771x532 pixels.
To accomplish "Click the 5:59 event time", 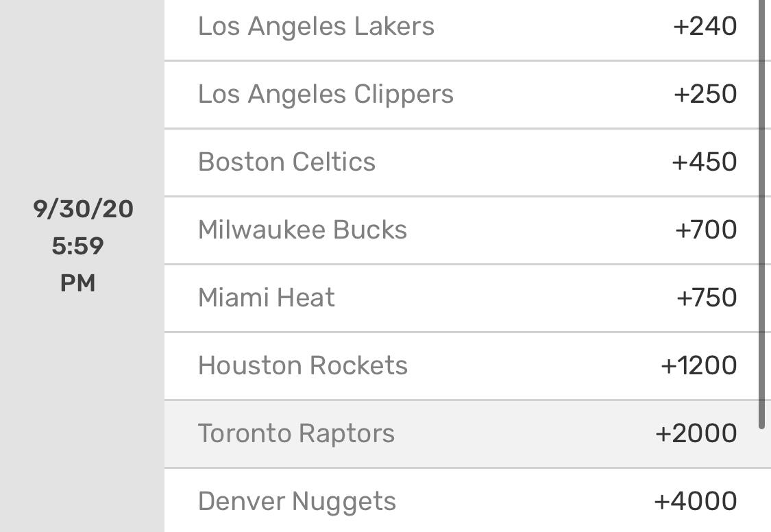I will [77, 246].
